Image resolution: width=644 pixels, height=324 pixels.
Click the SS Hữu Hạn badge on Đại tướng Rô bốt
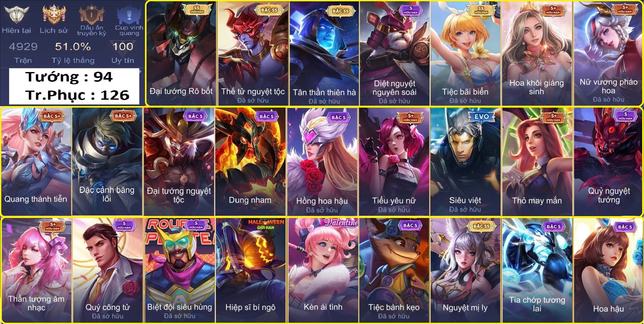tap(197, 9)
